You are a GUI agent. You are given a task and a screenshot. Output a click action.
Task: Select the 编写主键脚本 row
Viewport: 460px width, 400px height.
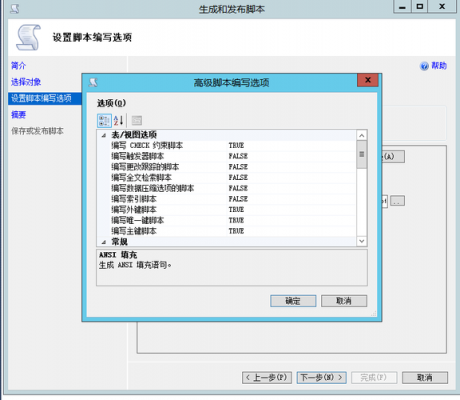pos(227,231)
